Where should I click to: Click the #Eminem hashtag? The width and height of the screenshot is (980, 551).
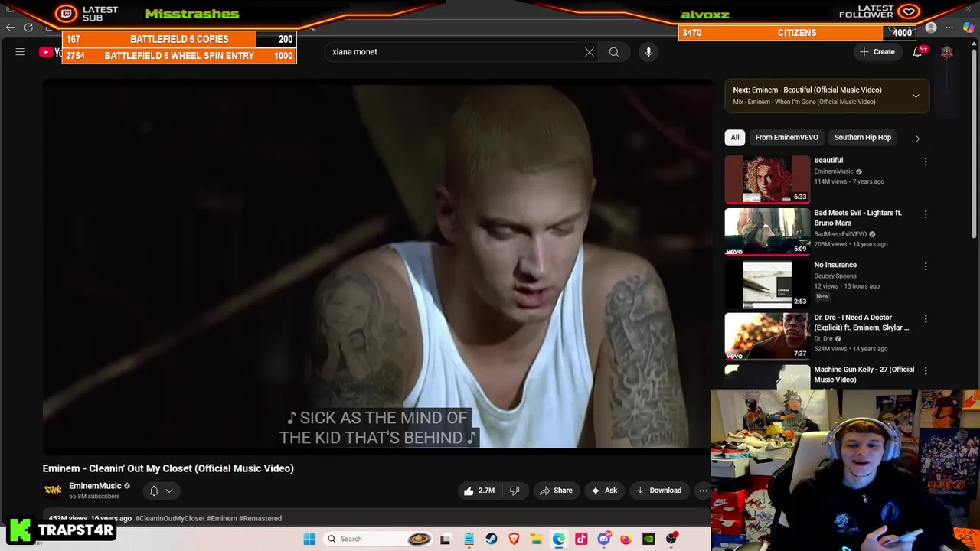[222, 518]
